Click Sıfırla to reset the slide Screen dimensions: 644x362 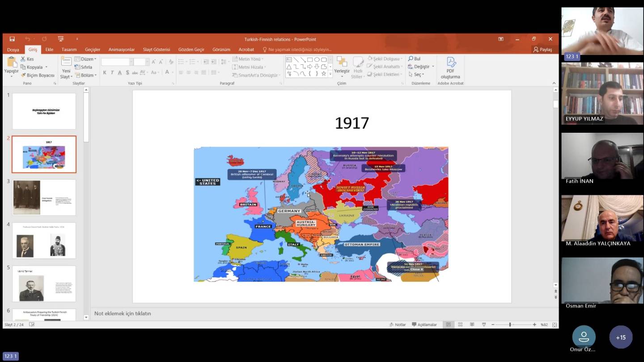[83, 67]
